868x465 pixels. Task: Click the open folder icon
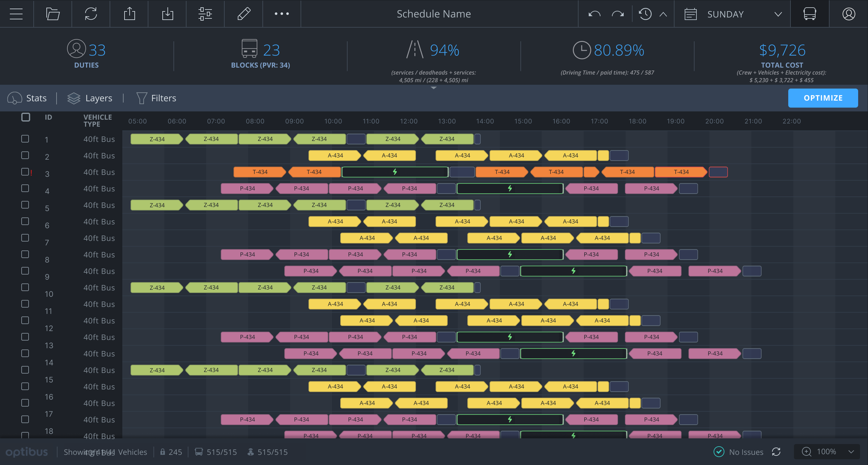click(x=52, y=14)
